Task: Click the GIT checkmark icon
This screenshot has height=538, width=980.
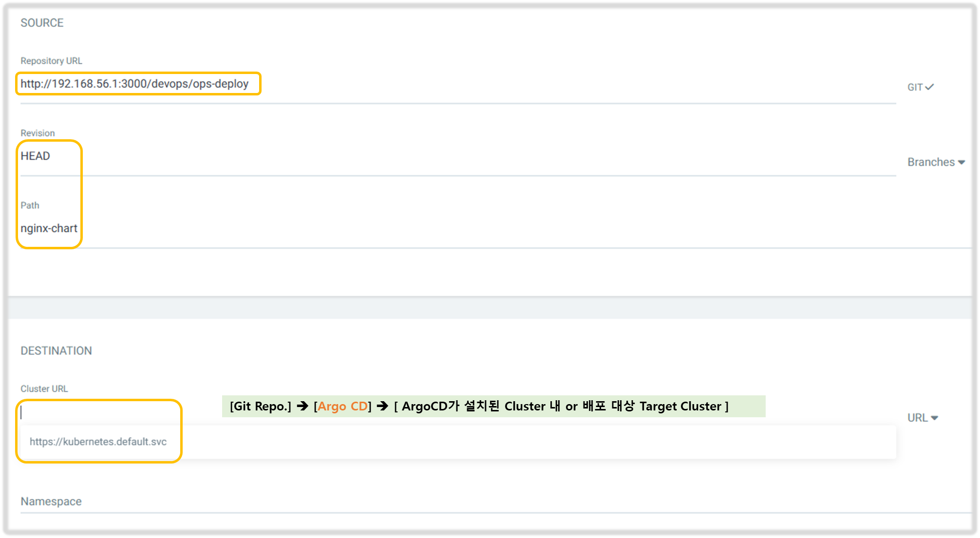Action: [929, 87]
